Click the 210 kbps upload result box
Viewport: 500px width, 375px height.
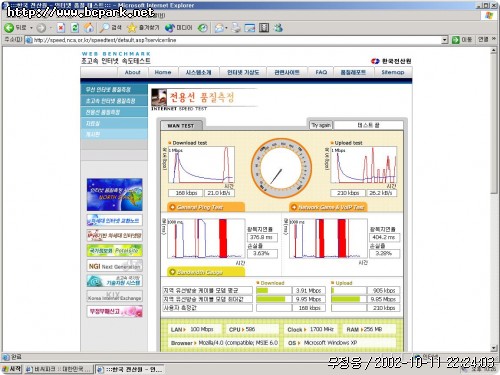(348, 193)
